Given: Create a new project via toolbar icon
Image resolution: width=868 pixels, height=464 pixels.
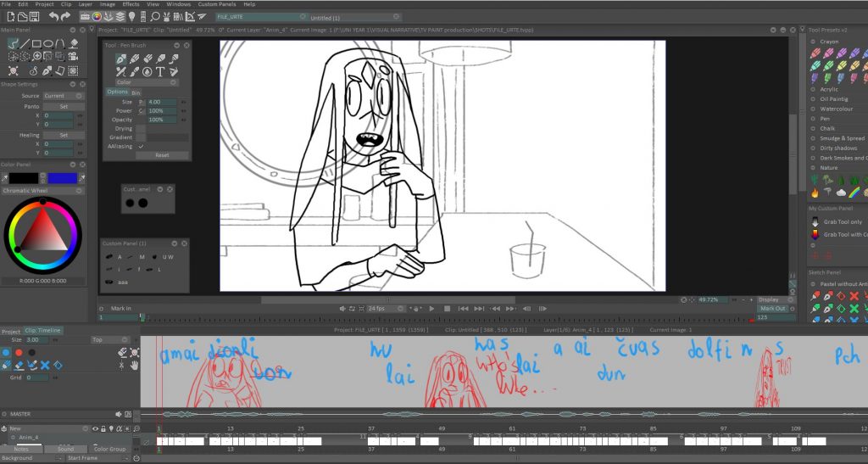Looking at the screenshot, I should pos(10,17).
